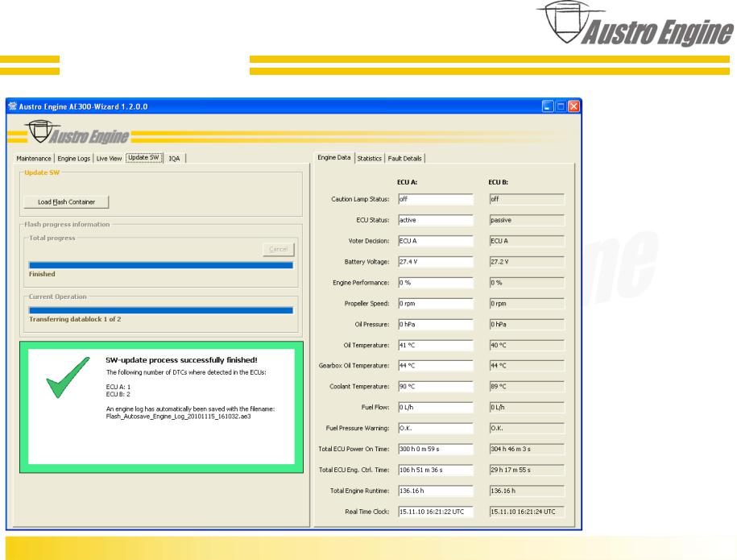Click ECU A Voter Decision field
The width and height of the screenshot is (737, 560).
click(436, 241)
